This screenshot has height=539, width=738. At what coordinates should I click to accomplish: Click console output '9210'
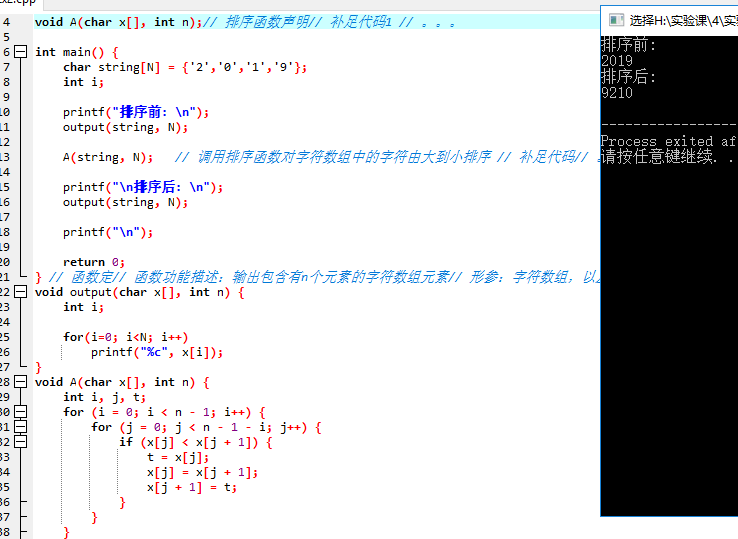[617, 93]
